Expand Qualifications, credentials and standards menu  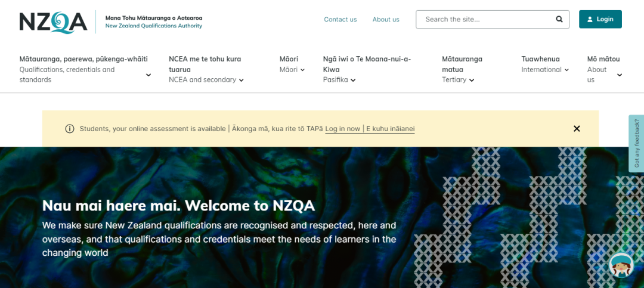point(148,75)
